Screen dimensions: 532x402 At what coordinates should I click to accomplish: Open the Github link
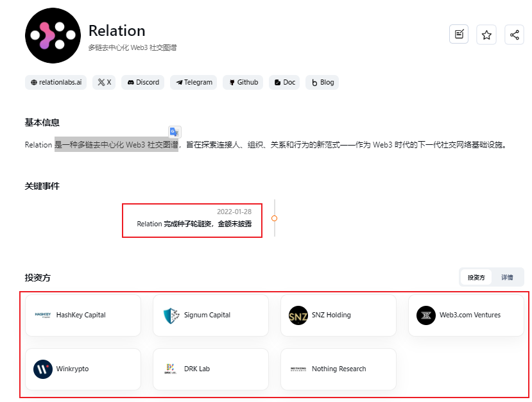pos(243,82)
